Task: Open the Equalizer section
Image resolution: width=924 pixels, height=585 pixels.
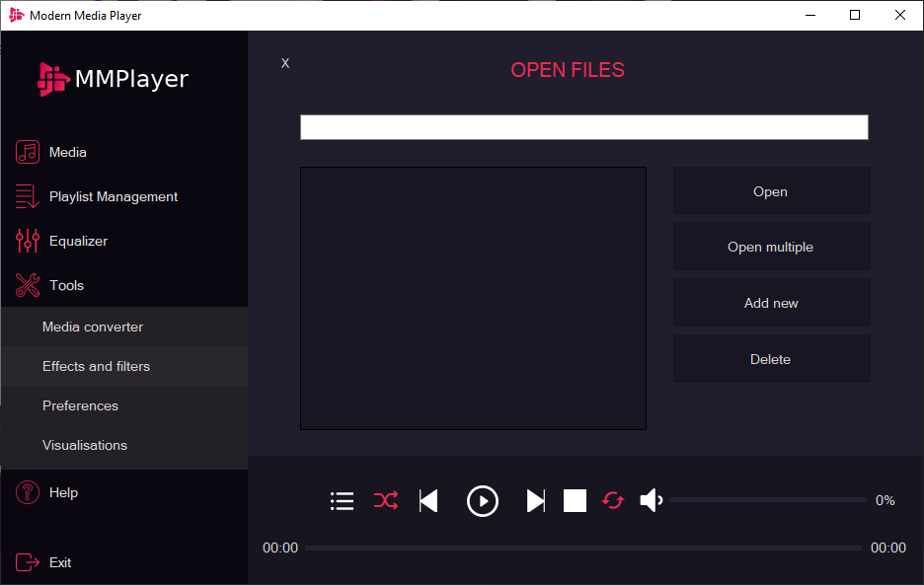Action: (123, 241)
